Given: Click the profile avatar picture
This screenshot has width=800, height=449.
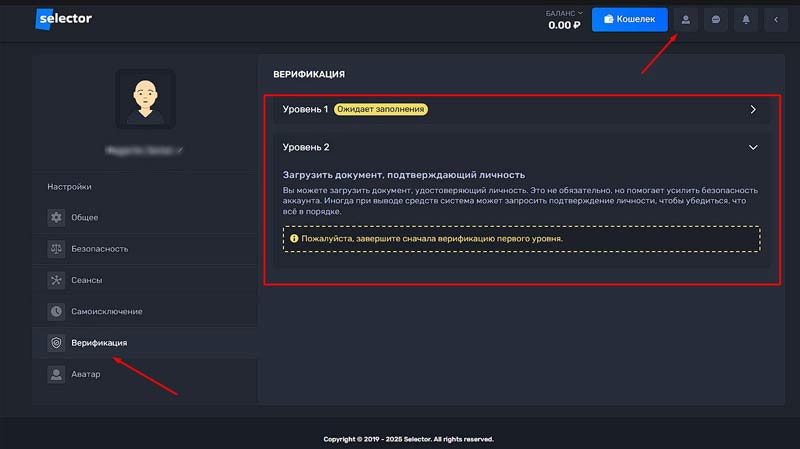Looking at the screenshot, I should point(145,99).
